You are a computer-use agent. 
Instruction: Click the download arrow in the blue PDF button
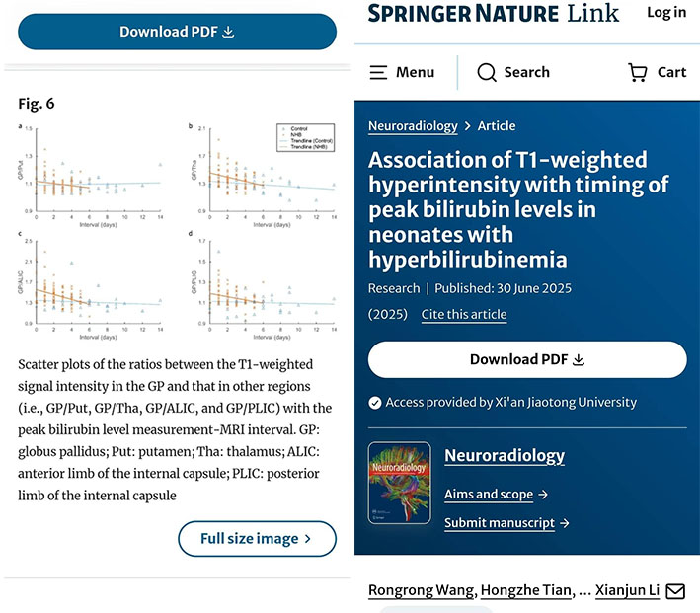229,32
